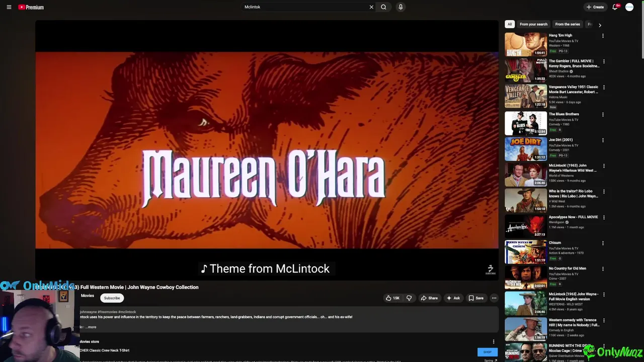644x362 pixels.
Task: Go to YouTube Premium home logo
Action: click(31, 7)
